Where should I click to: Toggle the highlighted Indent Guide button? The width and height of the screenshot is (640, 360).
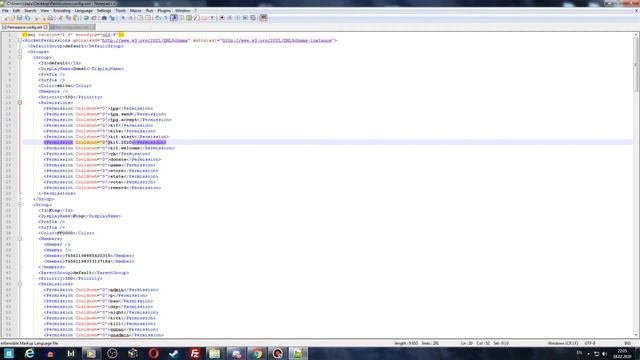click(174, 18)
